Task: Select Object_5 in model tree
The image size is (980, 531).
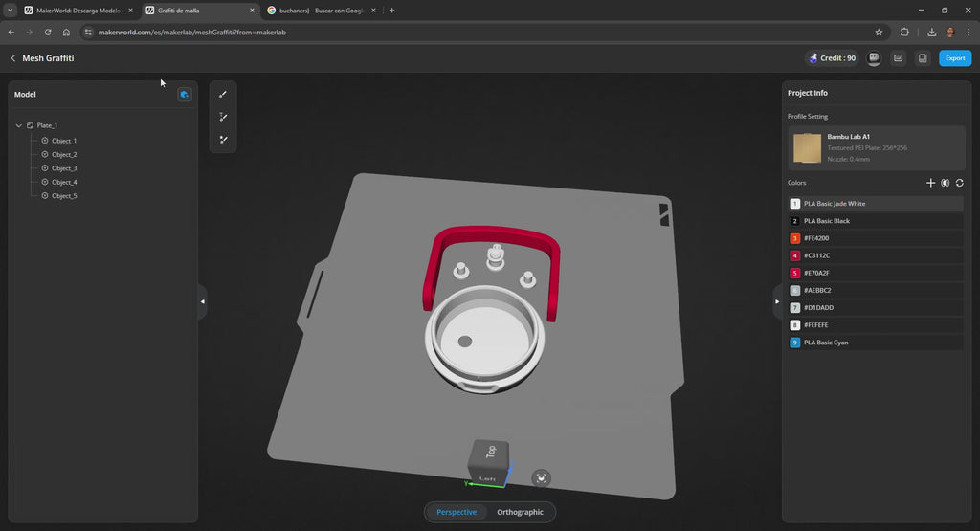Action: click(x=64, y=195)
